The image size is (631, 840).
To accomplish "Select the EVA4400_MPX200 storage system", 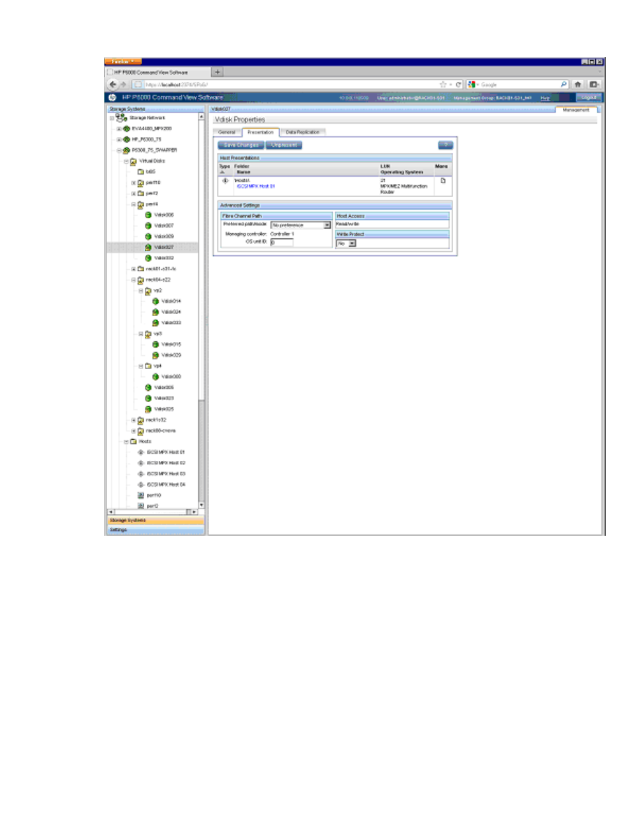I will [151, 128].
